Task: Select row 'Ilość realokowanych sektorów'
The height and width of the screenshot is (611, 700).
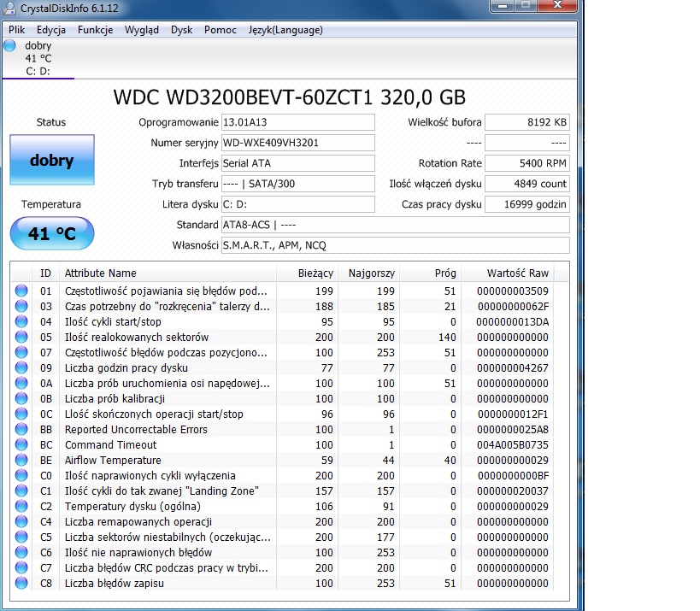Action: click(283, 337)
